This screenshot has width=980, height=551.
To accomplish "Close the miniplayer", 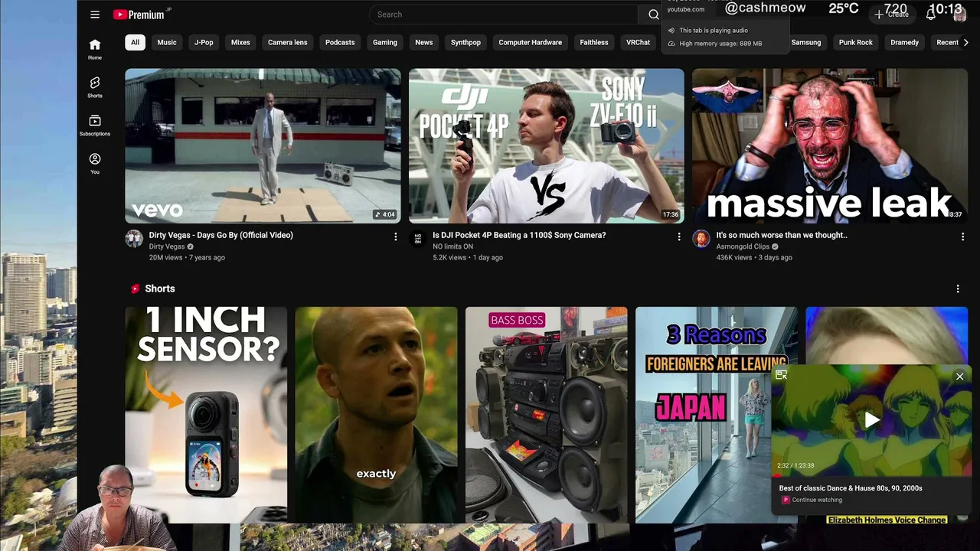I will click(x=959, y=377).
